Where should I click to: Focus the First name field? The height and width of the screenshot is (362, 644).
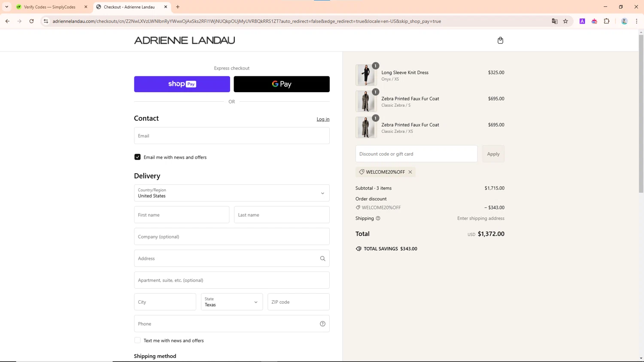coord(182,215)
